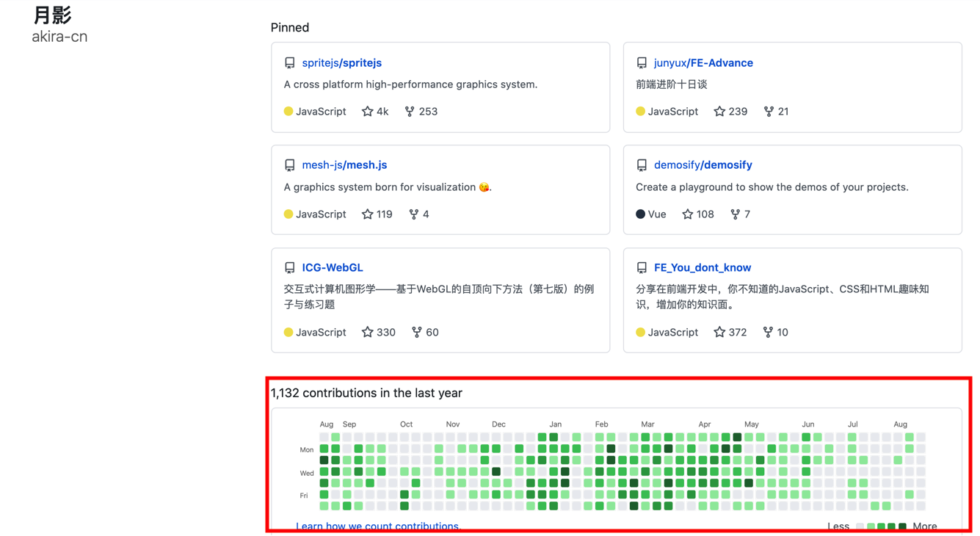This screenshot has height=536, width=980.
Task: Visit the FE_You_dont_know repository
Action: (x=702, y=268)
